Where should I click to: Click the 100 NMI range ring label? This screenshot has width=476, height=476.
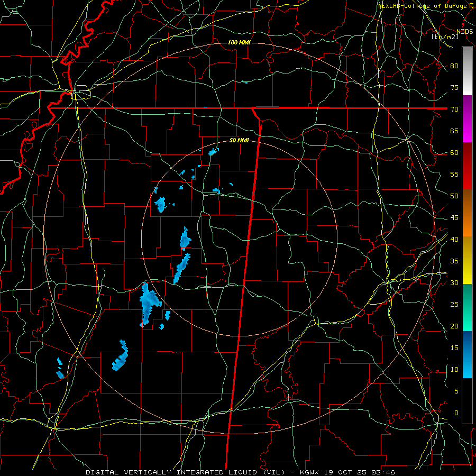(x=239, y=42)
